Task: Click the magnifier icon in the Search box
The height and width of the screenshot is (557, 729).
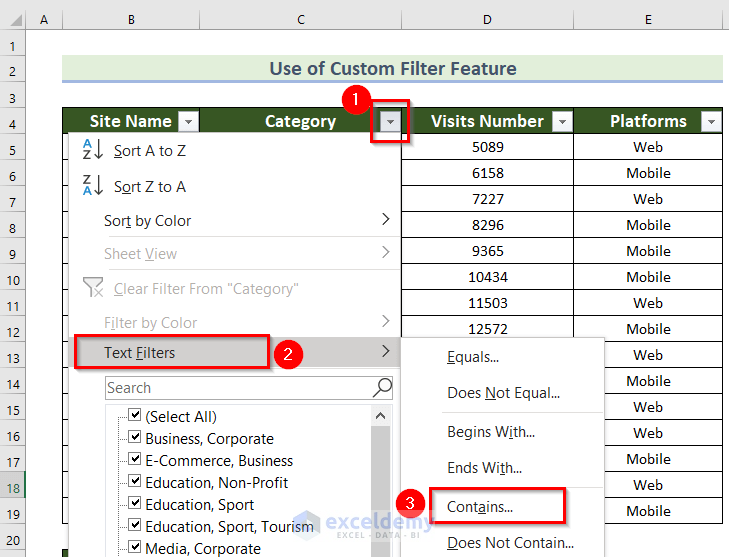Action: click(382, 388)
